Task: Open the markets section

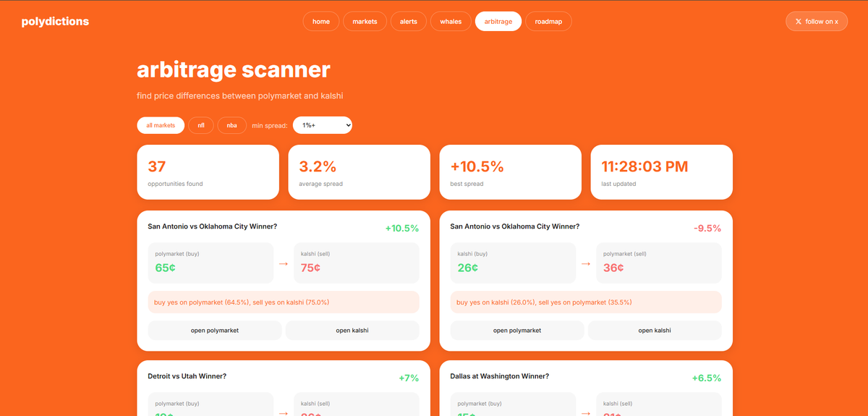Action: [365, 22]
